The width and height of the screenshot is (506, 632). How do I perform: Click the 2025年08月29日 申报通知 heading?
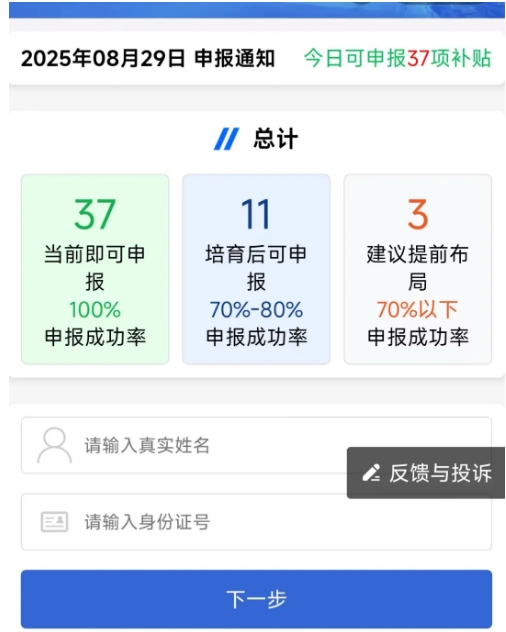pos(148,58)
